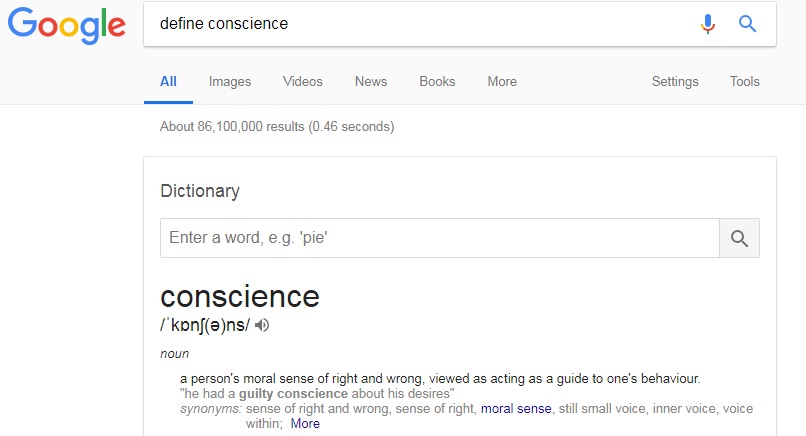Image resolution: width=806 pixels, height=436 pixels.
Task: Open the Books tab
Action: click(x=437, y=82)
